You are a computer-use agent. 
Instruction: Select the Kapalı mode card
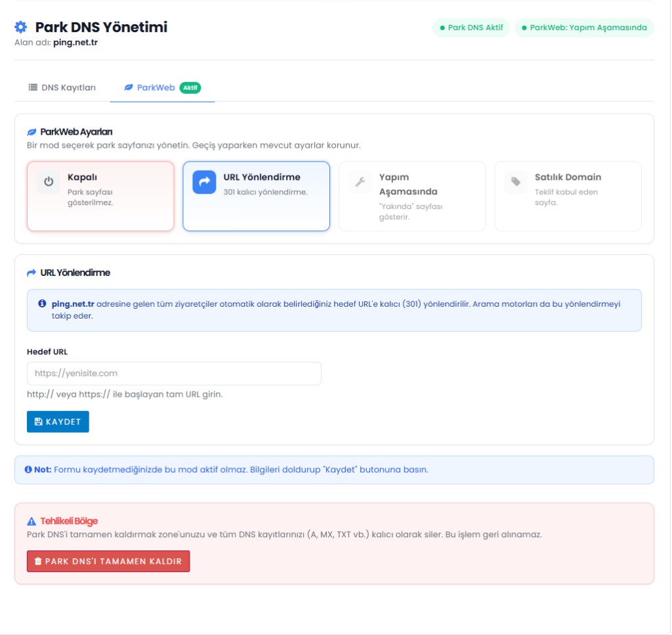pos(100,196)
